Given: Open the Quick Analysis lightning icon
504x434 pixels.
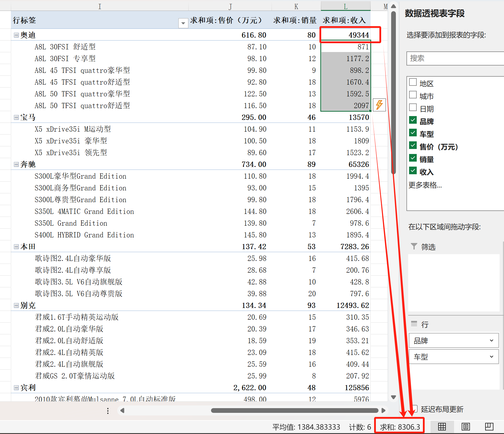Looking at the screenshot, I should click(x=379, y=104).
